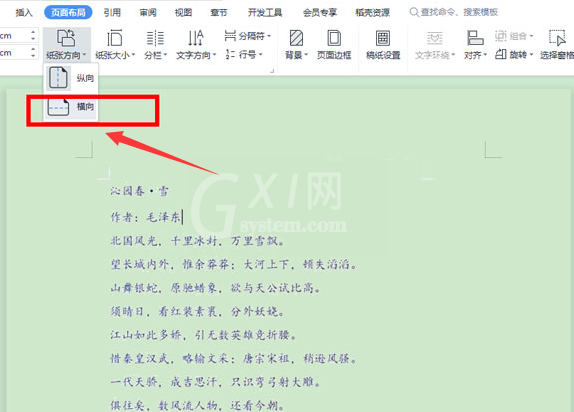The image size is (574, 412).
Task: Click the 分隔符 breaks icon
Action: click(x=230, y=36)
